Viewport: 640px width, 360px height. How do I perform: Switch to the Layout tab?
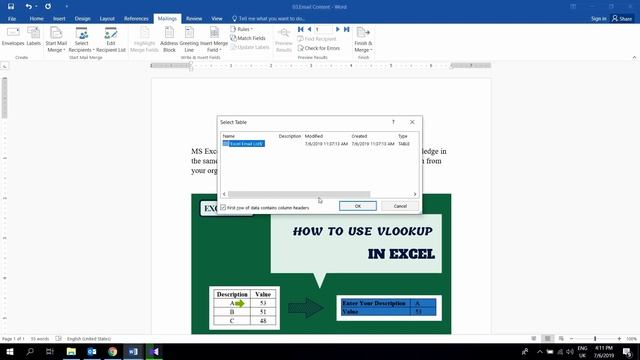pos(107,18)
